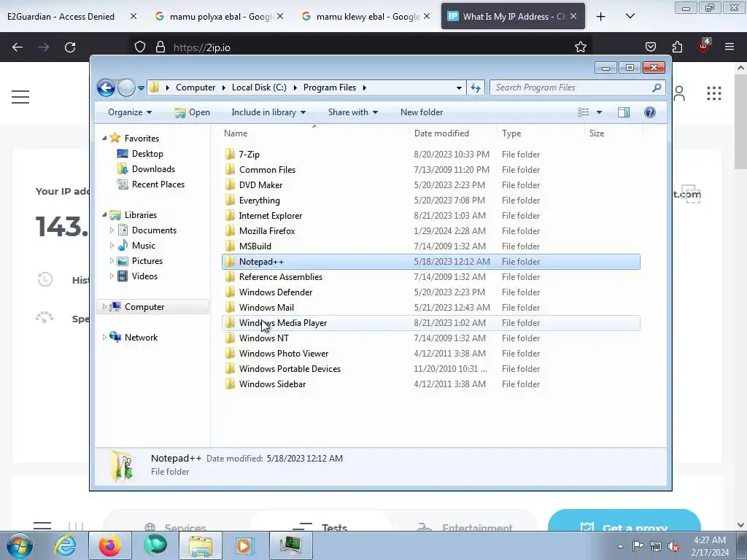Expand the Music library
Screen dimensions: 747x560
click(x=112, y=246)
